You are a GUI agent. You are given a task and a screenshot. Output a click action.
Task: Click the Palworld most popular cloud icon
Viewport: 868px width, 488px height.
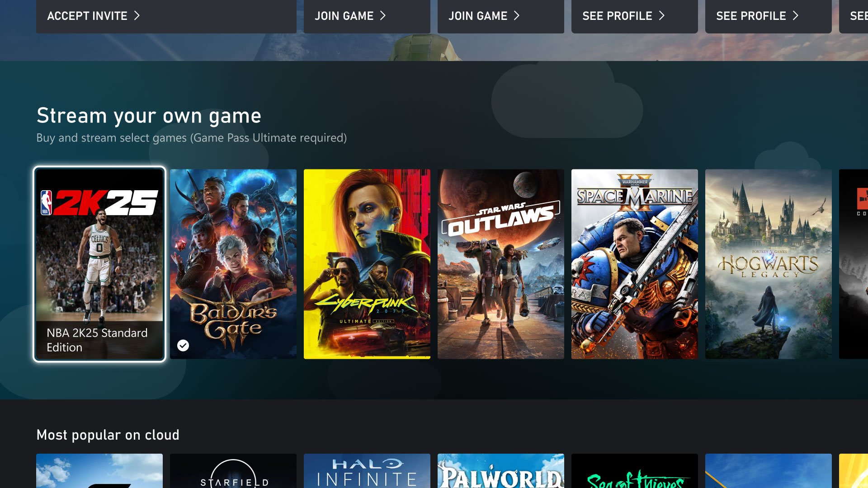pos(500,471)
